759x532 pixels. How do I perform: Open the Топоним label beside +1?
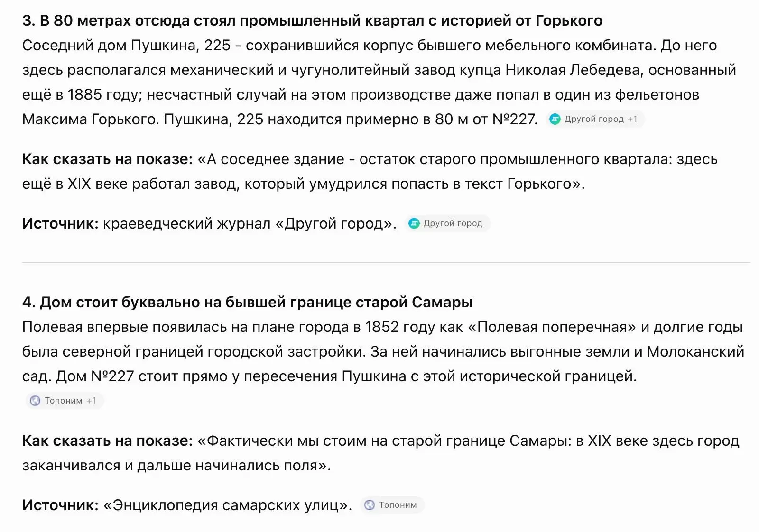coord(64,401)
